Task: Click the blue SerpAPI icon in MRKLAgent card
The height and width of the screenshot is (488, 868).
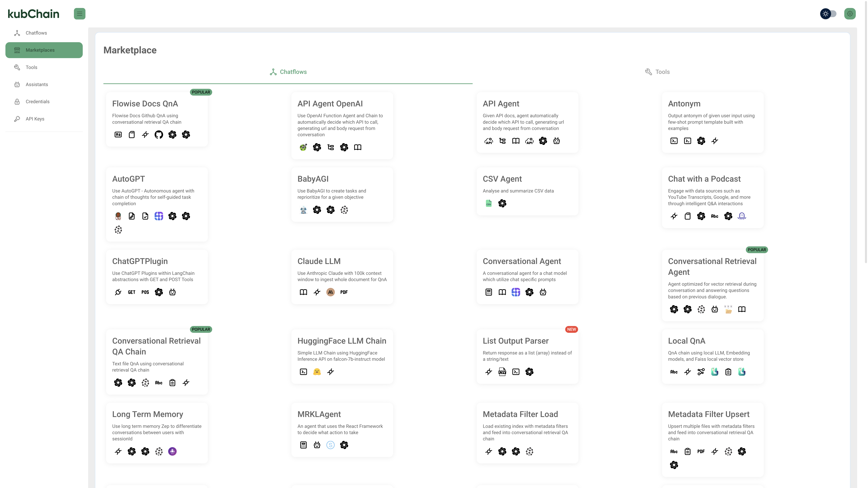Action: 331,445
